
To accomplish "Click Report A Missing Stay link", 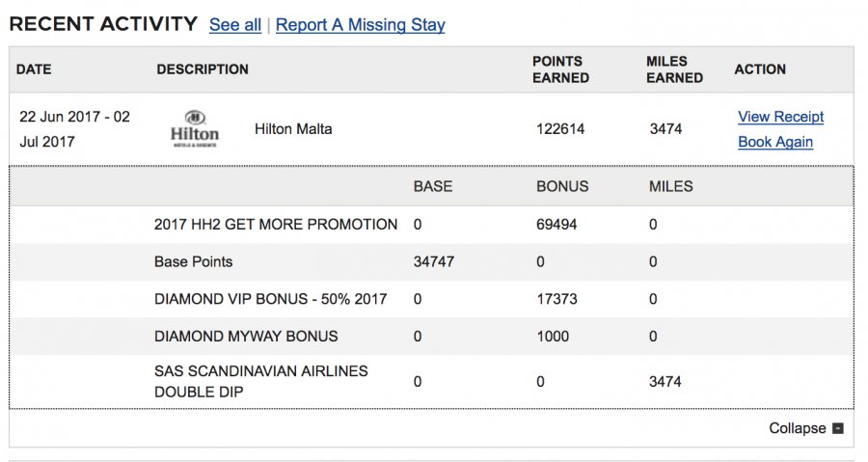I will coord(360,25).
